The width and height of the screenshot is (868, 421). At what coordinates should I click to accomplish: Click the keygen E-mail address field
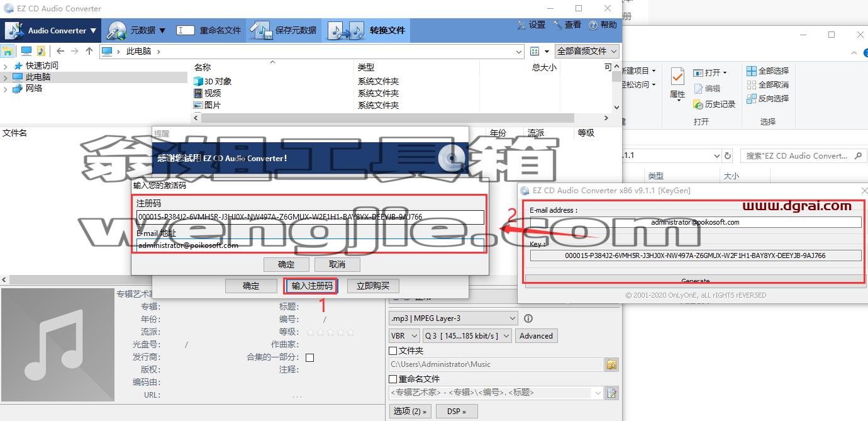point(695,222)
